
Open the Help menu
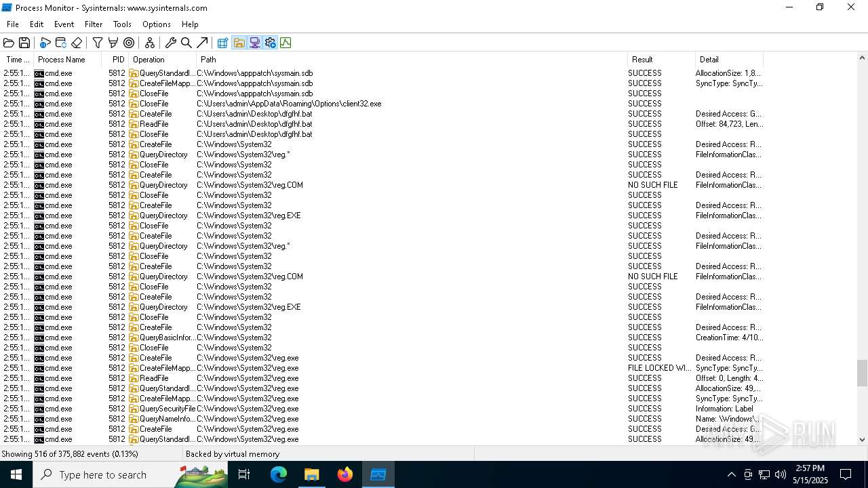[190, 24]
